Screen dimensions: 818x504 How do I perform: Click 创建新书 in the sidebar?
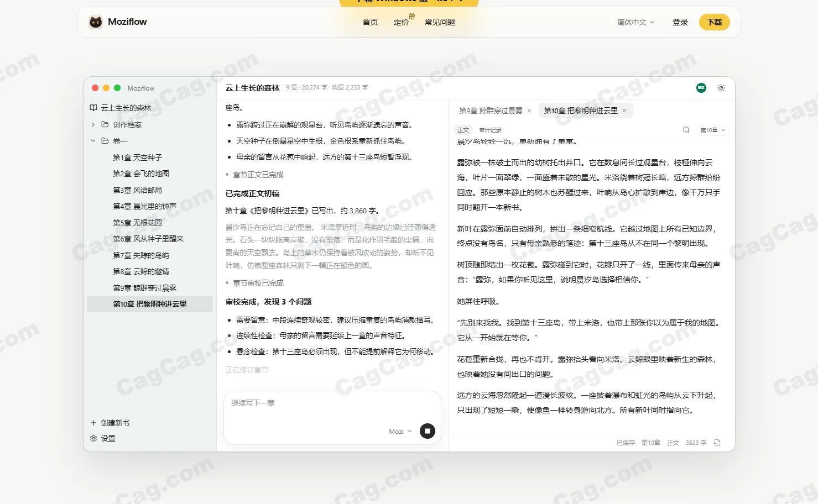pyautogui.click(x=115, y=423)
